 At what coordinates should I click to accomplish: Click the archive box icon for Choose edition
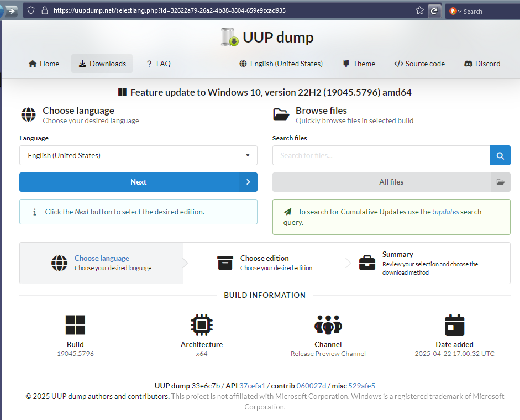225,263
